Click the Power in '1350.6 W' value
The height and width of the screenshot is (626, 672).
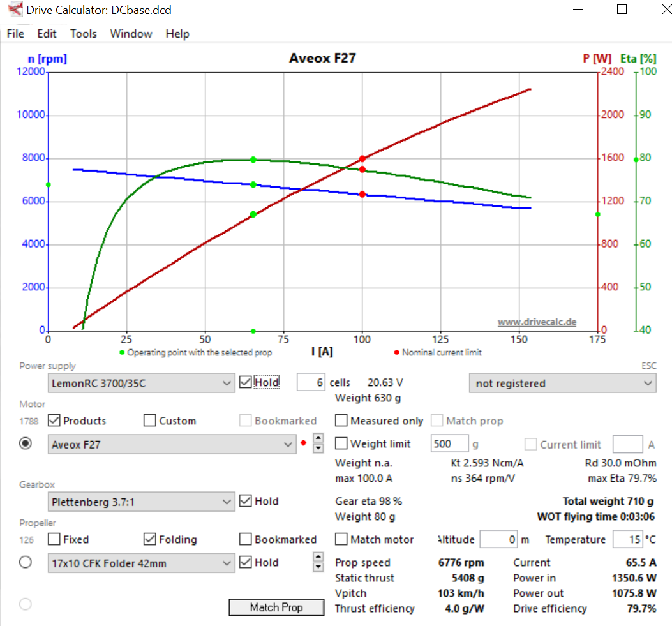coord(634,578)
